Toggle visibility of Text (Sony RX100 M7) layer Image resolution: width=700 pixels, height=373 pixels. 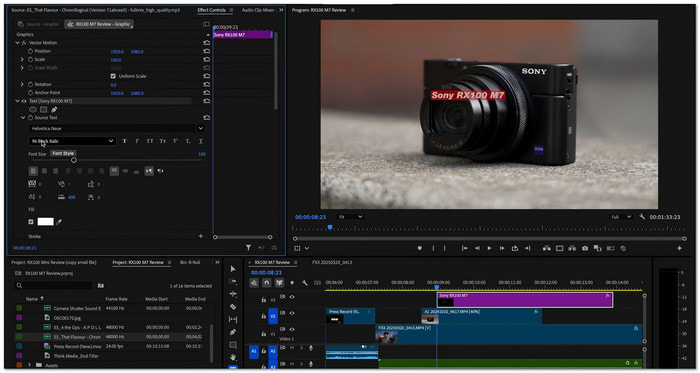pos(24,101)
